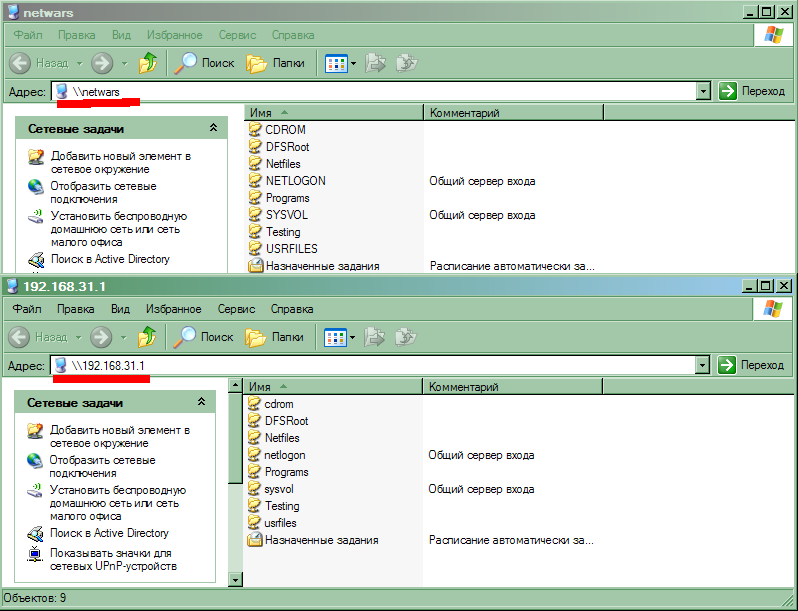Click Forward arrow in 192.168.31.1 window
798x611 pixels.
pos(101,337)
